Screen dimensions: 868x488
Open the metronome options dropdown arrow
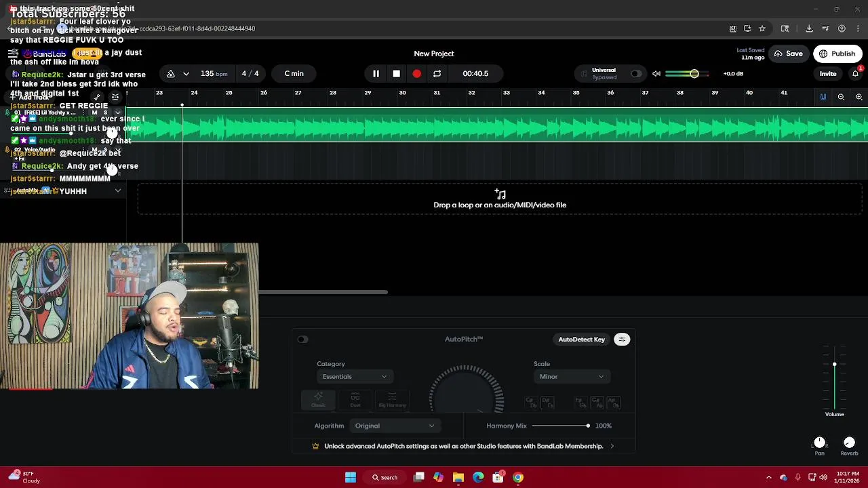186,74
